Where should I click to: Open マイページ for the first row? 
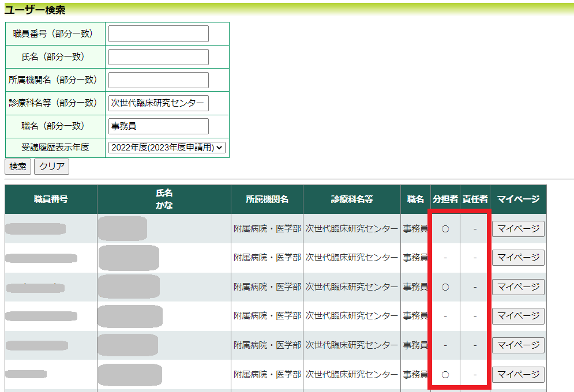pos(517,229)
